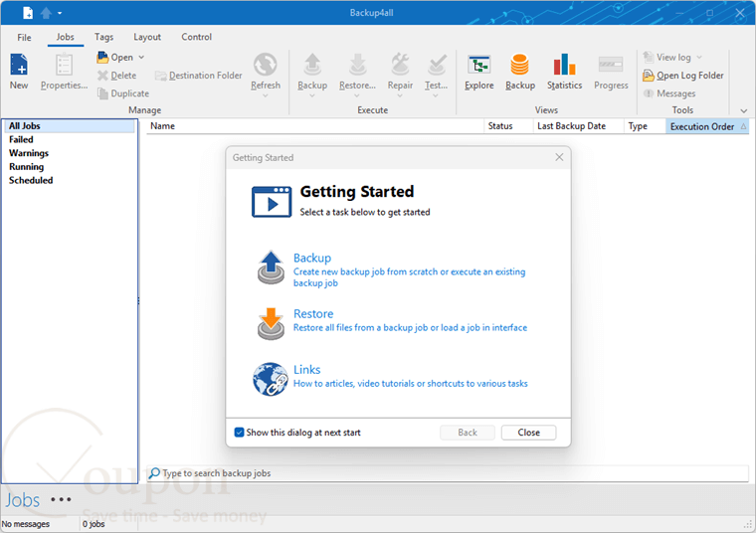Select the Tags ribbon tab
The image size is (756, 533).
(x=103, y=37)
